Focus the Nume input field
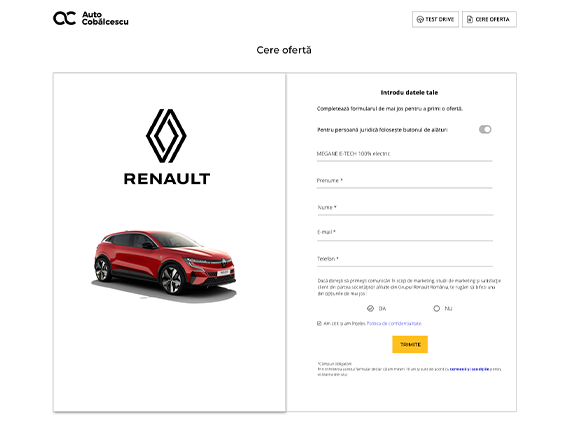Screen dimensions: 571x432 pos(405,208)
